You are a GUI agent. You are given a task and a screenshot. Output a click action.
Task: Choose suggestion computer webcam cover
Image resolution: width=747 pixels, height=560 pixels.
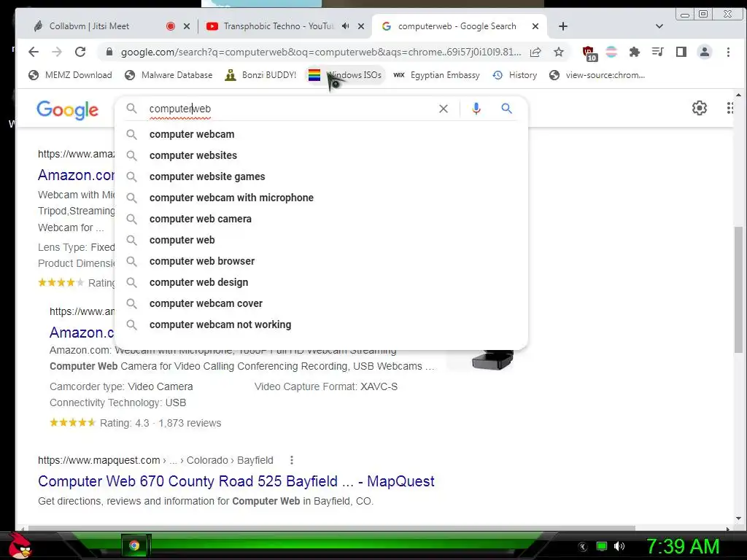coord(322,303)
